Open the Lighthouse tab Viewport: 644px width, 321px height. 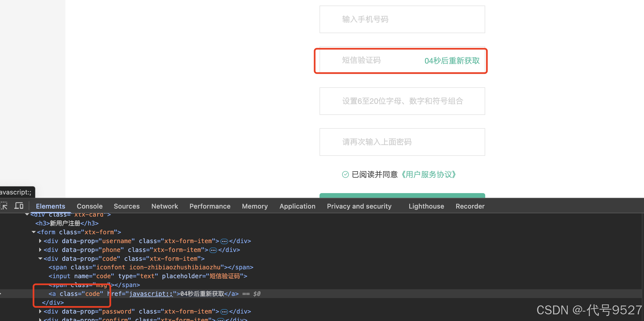[x=426, y=206]
